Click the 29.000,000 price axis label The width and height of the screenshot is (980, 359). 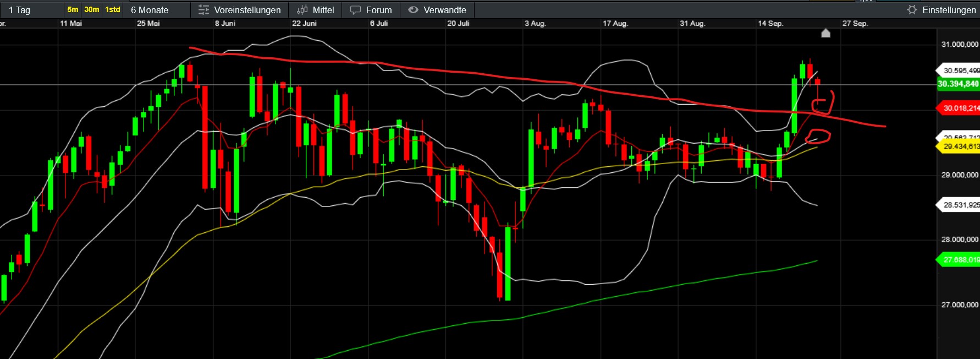pos(960,175)
